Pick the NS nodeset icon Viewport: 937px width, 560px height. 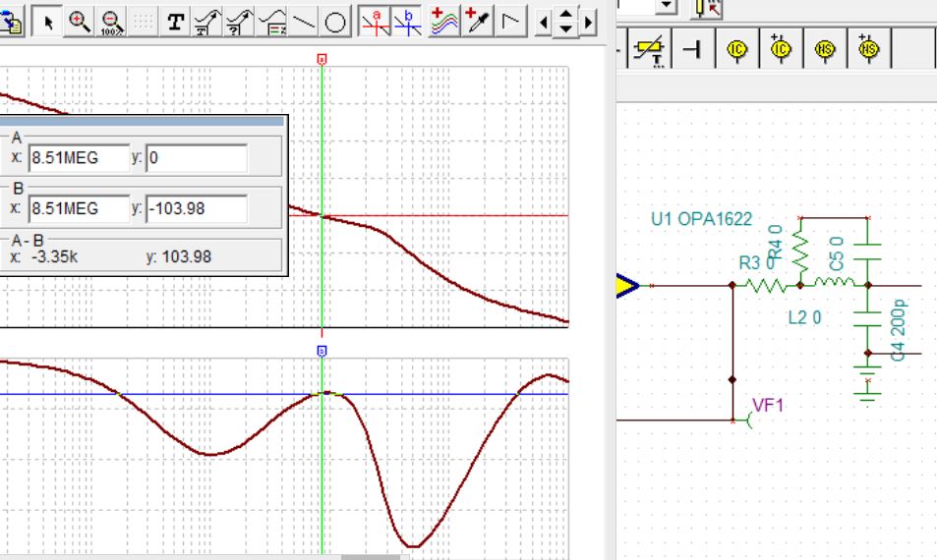click(x=825, y=49)
